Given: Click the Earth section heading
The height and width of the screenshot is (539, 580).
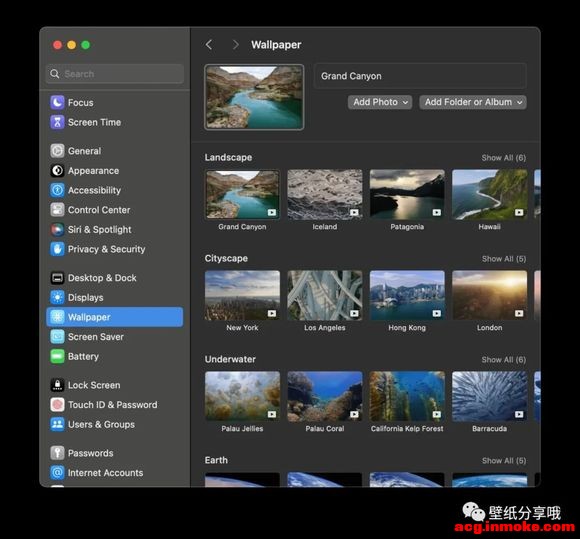Looking at the screenshot, I should [216, 461].
